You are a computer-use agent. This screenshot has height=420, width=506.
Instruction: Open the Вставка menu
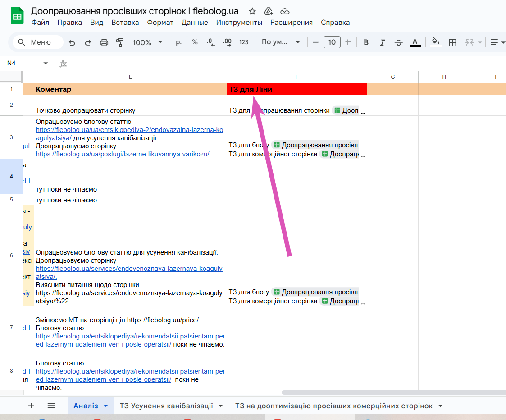pos(125,23)
